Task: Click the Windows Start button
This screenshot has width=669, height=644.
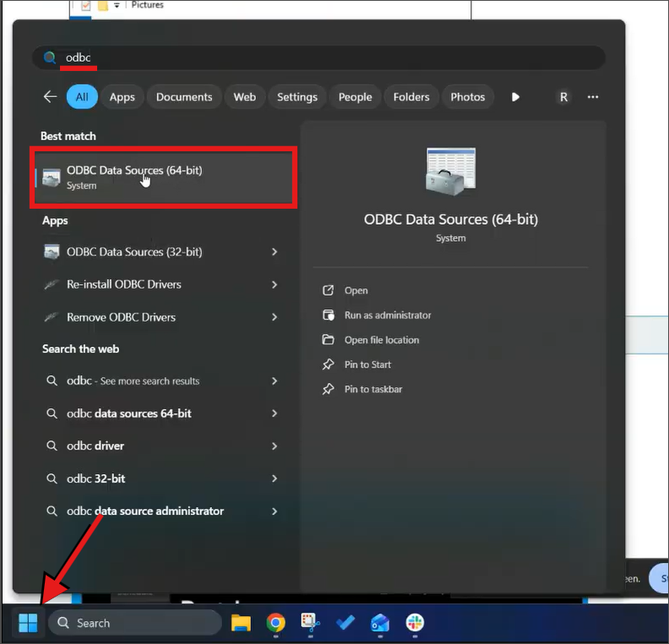Action: [28, 623]
